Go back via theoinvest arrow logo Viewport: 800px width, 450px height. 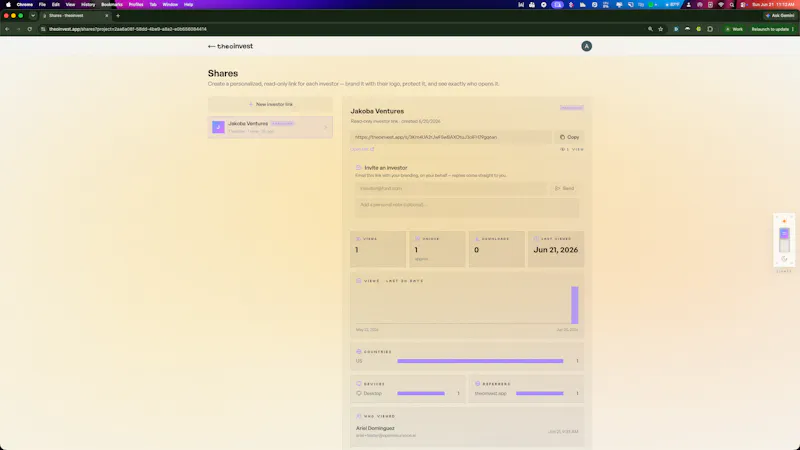[230, 46]
